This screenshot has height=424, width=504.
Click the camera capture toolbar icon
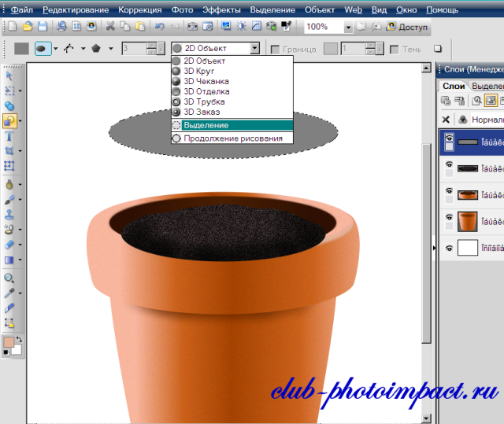point(192,26)
